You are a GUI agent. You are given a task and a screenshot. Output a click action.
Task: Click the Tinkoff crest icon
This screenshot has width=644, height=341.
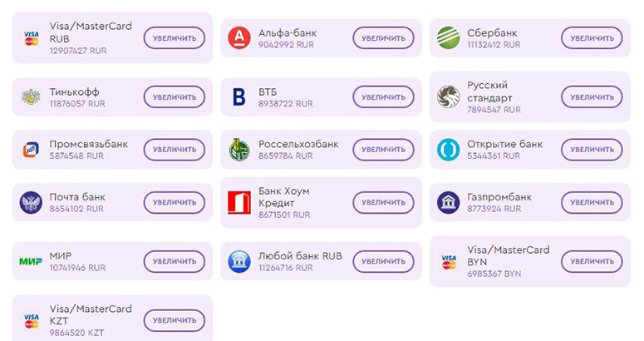coord(31,97)
